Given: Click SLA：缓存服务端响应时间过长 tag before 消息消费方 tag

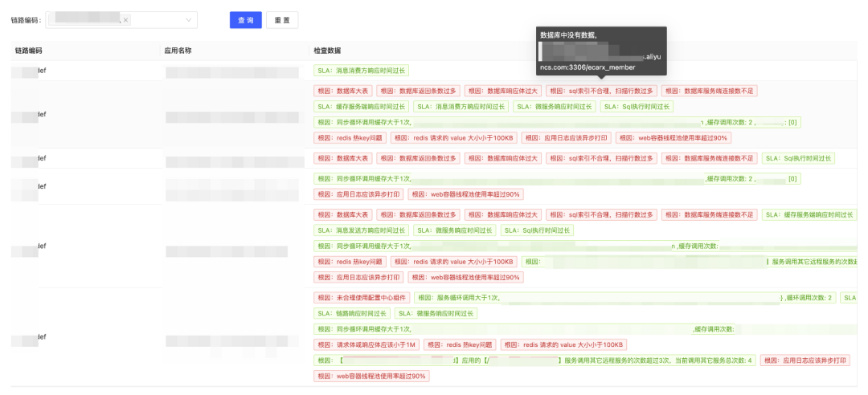Looking at the screenshot, I should coord(361,106).
